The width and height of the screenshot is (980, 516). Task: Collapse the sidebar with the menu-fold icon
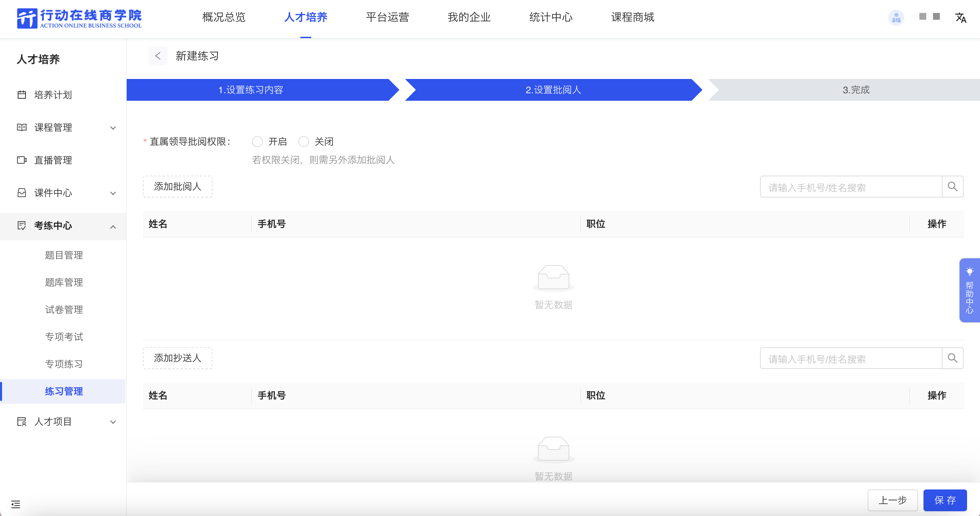(16, 504)
